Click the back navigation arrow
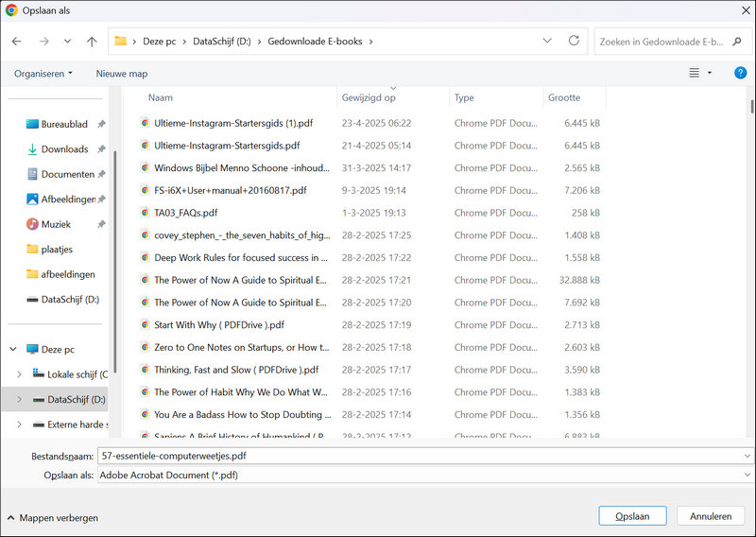The height and width of the screenshot is (537, 756). 17,42
